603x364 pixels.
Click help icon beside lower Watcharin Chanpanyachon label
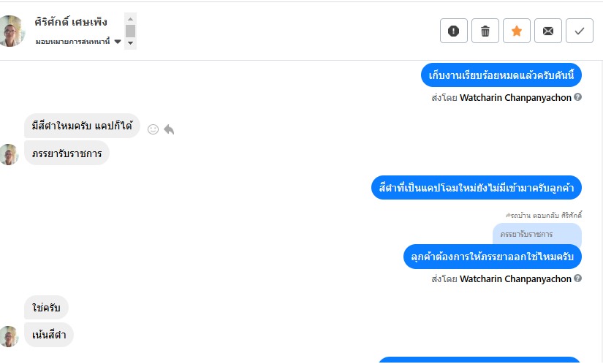pyautogui.click(x=577, y=278)
